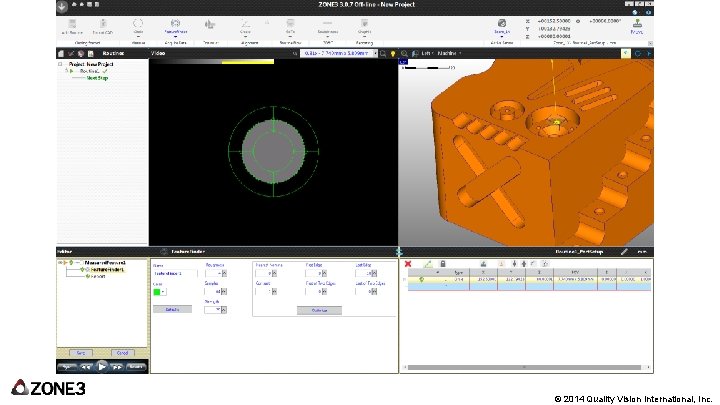The width and height of the screenshot is (720, 405).
Task: Click the stamp icon in points toolbar
Action: tap(483, 264)
